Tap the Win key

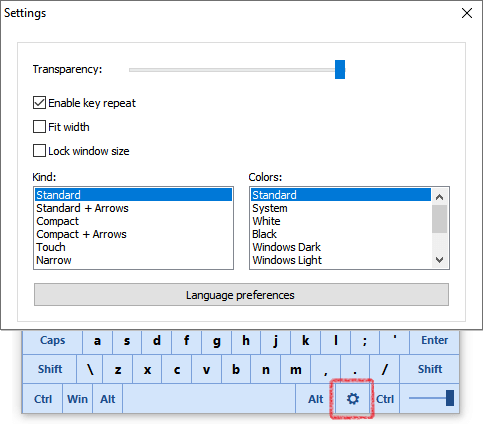(77, 399)
